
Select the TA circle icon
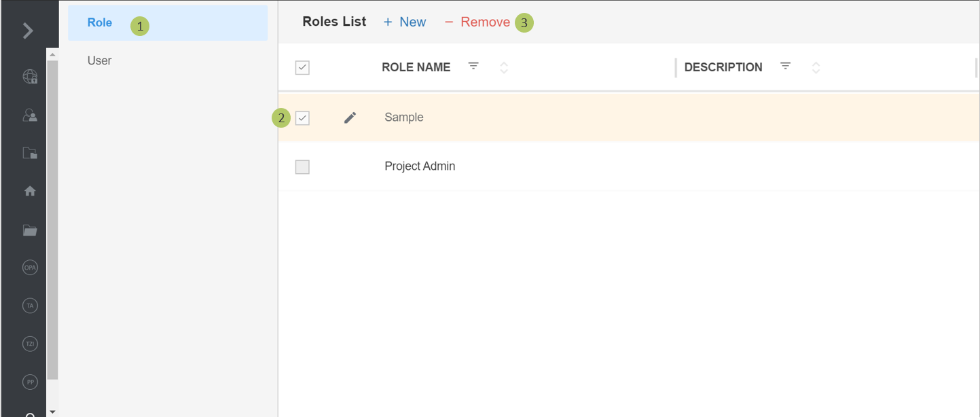(30, 306)
